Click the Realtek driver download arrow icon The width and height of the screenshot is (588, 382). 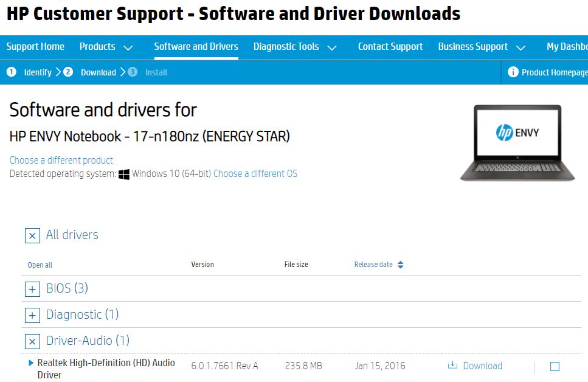coord(452,365)
